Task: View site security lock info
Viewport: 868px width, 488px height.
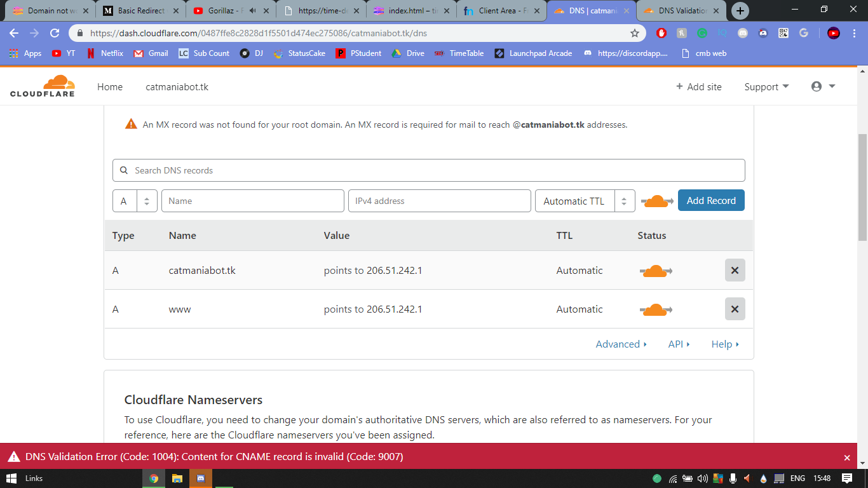Action: [x=81, y=33]
